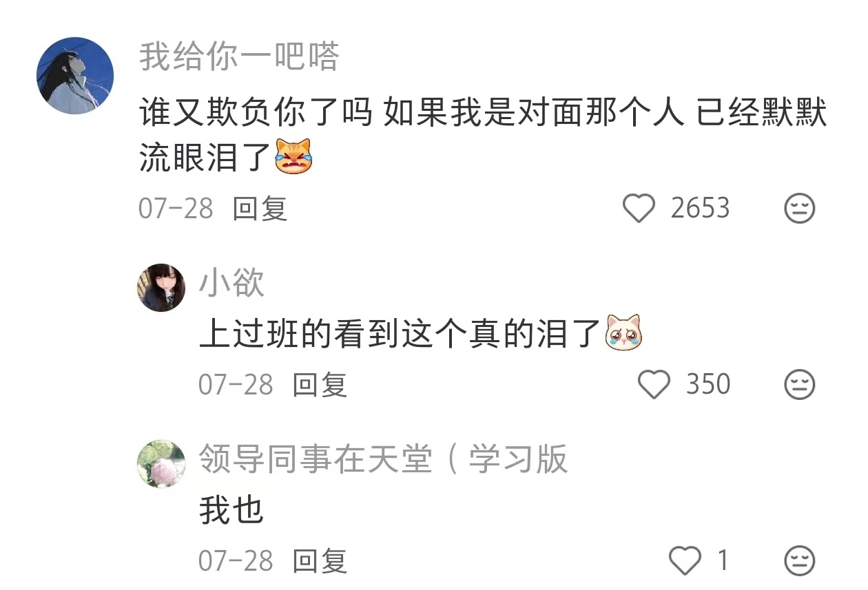Like 小欲's comment with 350 likes
868x590 pixels.
tap(654, 385)
